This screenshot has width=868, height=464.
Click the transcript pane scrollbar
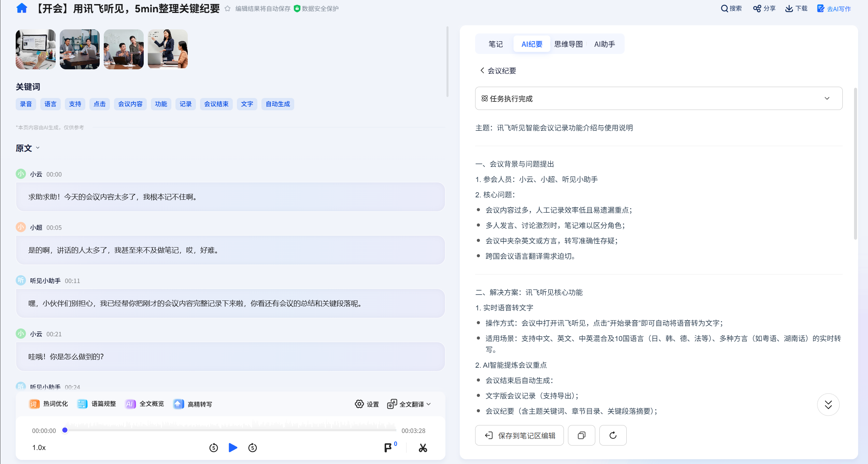pos(447,61)
